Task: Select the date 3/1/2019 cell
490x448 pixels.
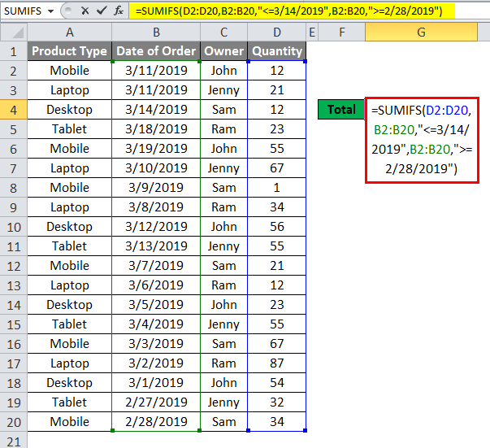Action: tap(156, 383)
